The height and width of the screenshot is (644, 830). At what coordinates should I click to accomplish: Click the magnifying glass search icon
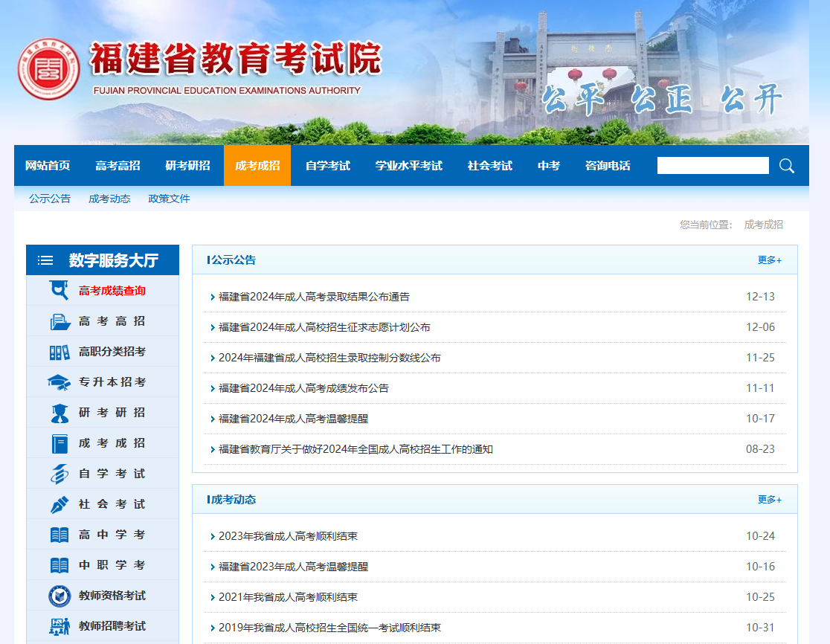coord(786,166)
